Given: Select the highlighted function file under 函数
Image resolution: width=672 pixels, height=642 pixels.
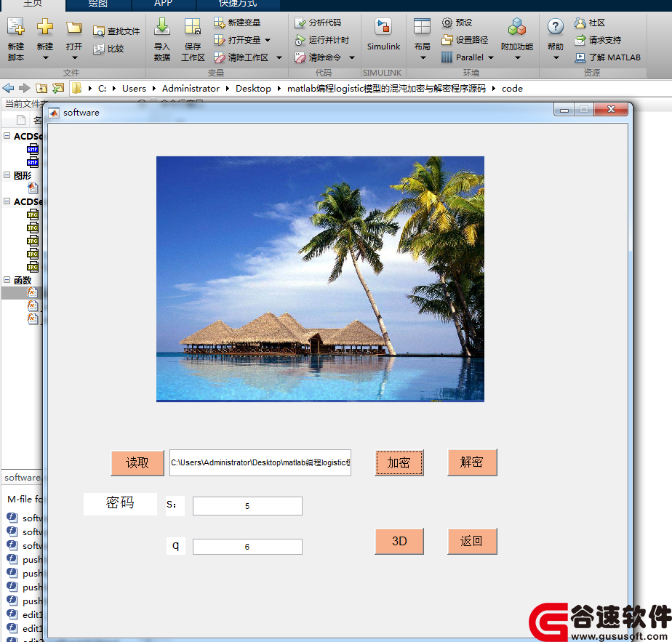Looking at the screenshot, I should (32, 293).
